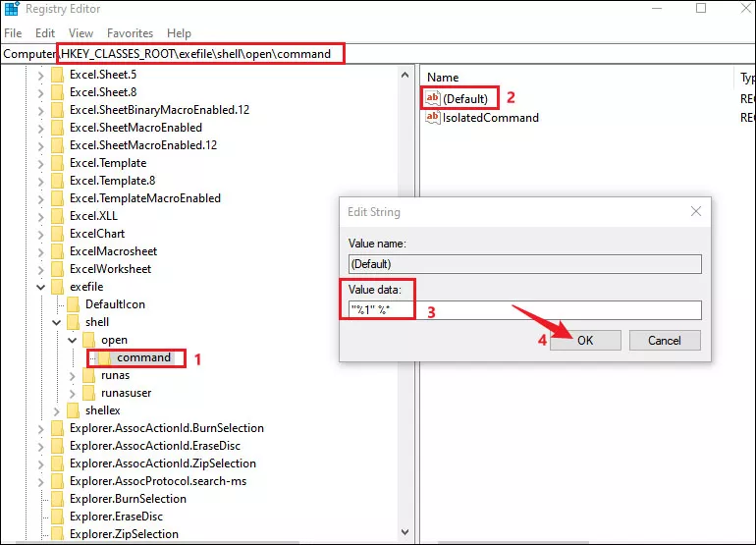Open the File menu
The height and width of the screenshot is (545, 756).
click(x=13, y=33)
